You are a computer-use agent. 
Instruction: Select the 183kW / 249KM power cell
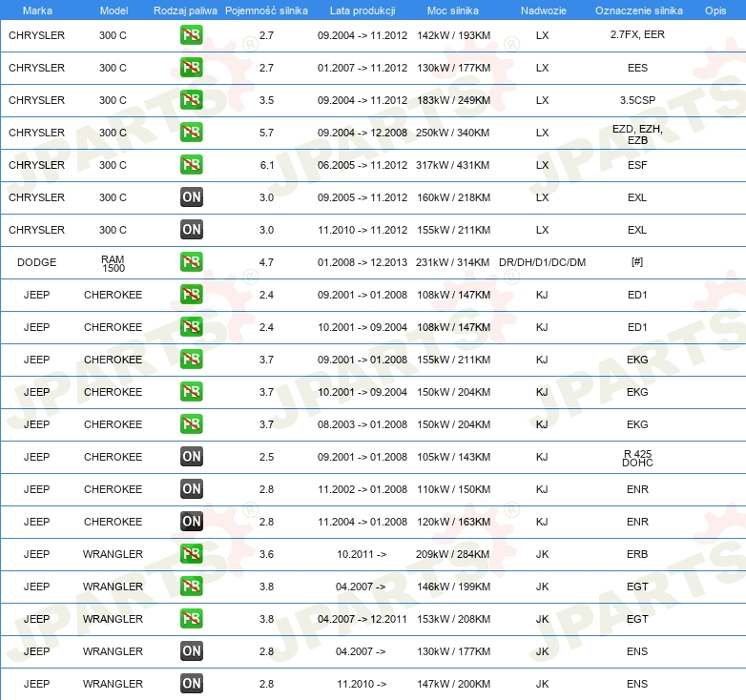pyautogui.click(x=453, y=100)
